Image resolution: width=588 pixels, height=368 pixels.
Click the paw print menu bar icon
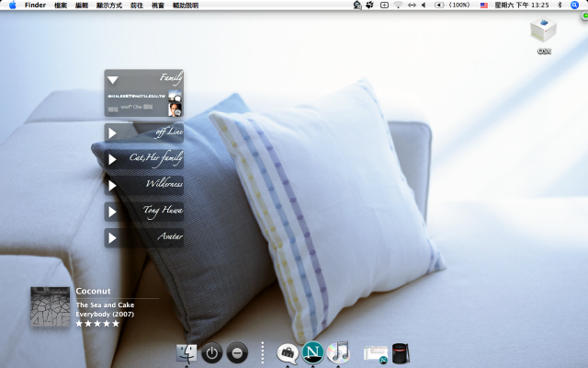point(370,6)
